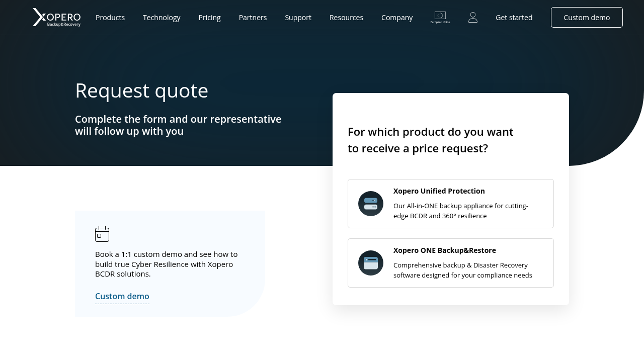The image size is (644, 362).
Task: Click the European Union flag icon
Action: click(x=440, y=17)
